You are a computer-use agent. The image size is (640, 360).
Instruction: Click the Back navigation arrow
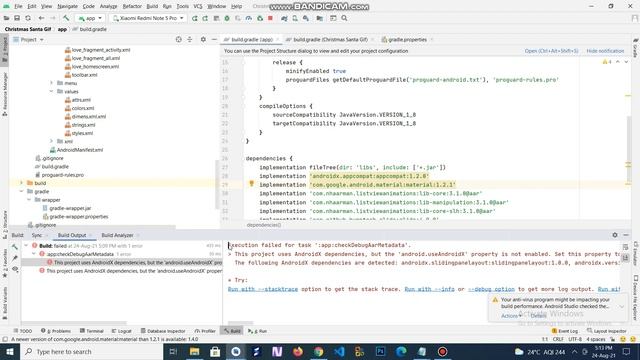(41, 18)
